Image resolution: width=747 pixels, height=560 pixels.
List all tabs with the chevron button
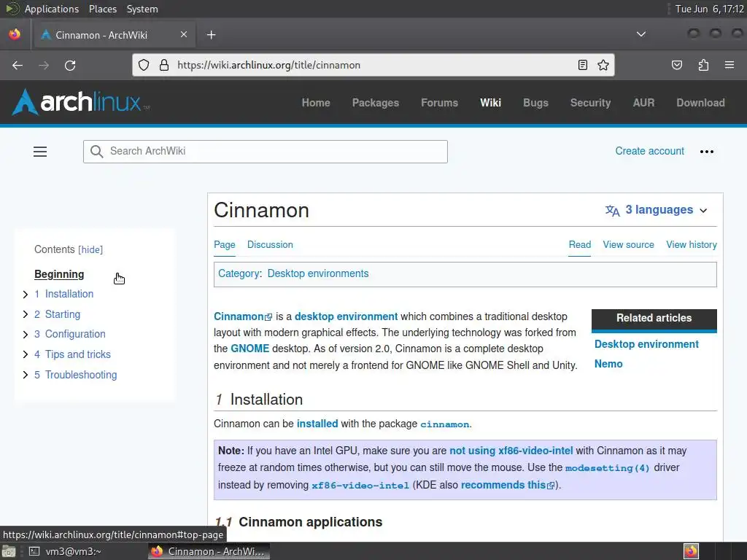(x=641, y=34)
